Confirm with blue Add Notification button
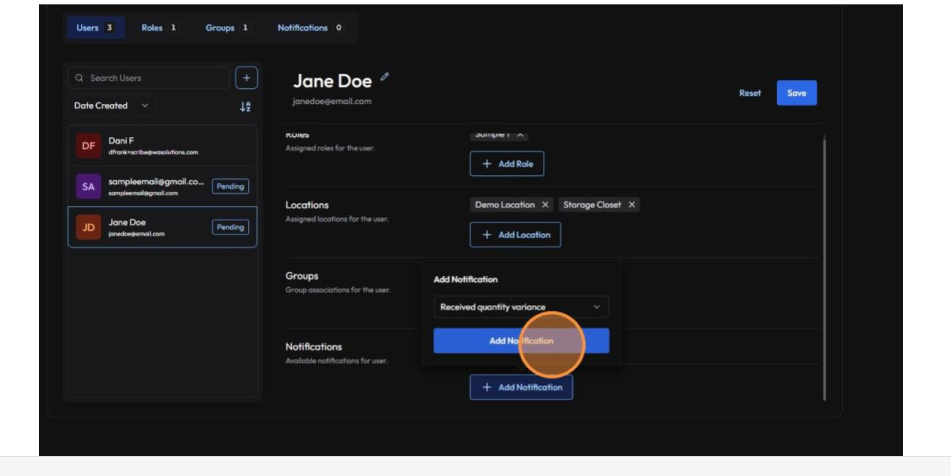This screenshot has width=951, height=476. tap(521, 341)
